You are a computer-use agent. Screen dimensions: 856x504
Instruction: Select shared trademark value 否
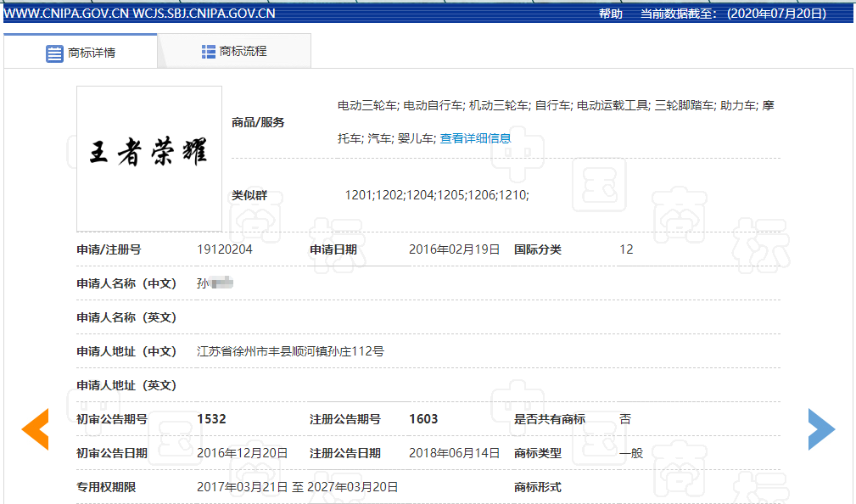coord(625,419)
